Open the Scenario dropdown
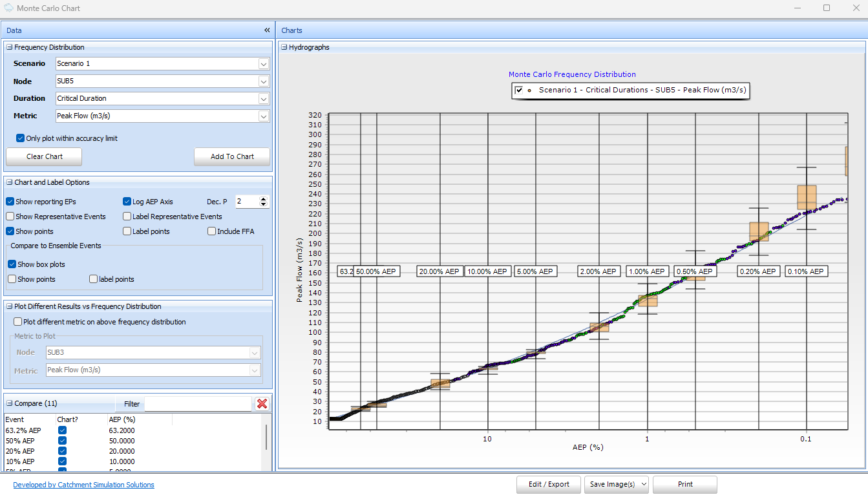This screenshot has height=497, width=868. [x=263, y=64]
